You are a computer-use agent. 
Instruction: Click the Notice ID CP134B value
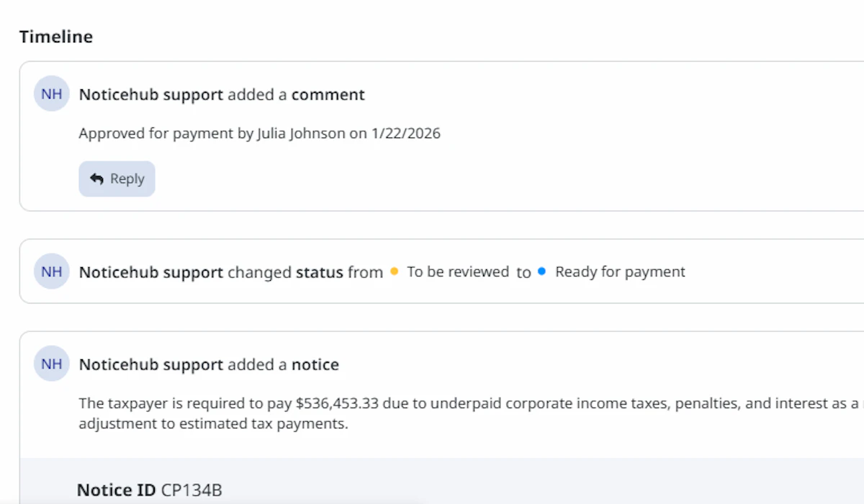[192, 491]
